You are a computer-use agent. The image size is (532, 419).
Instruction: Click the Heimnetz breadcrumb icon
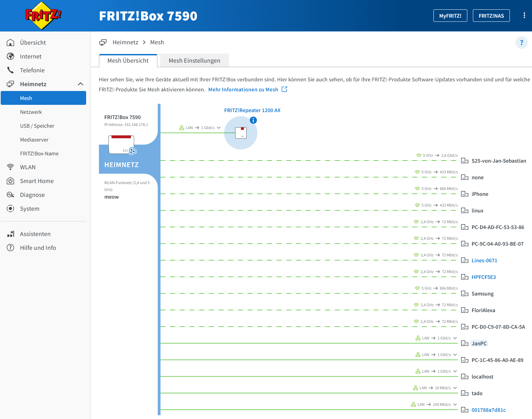pyautogui.click(x=103, y=42)
